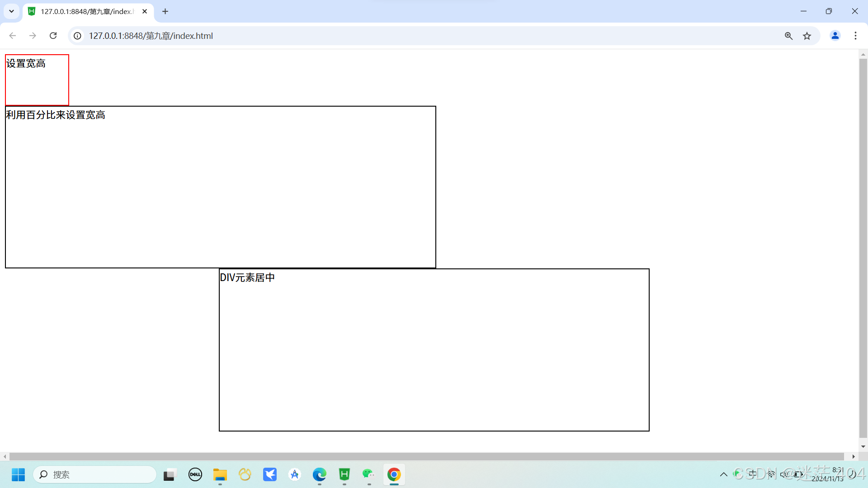Expand system tray hidden icons chevron
868x488 pixels.
click(x=723, y=474)
